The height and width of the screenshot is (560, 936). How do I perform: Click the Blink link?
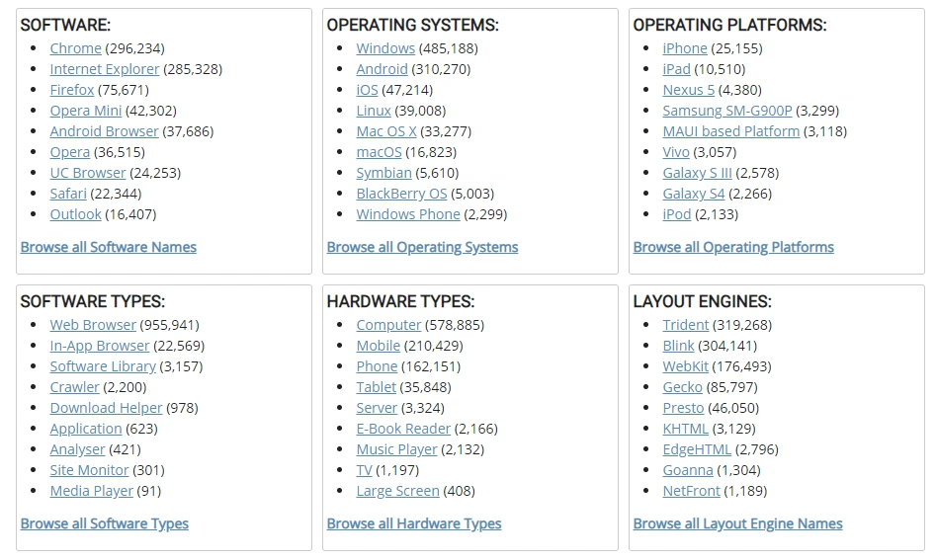(678, 346)
